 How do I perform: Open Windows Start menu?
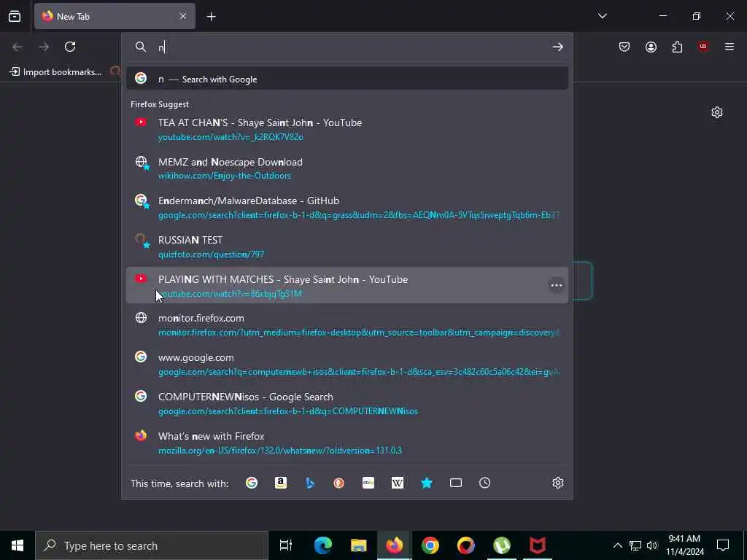point(18,545)
